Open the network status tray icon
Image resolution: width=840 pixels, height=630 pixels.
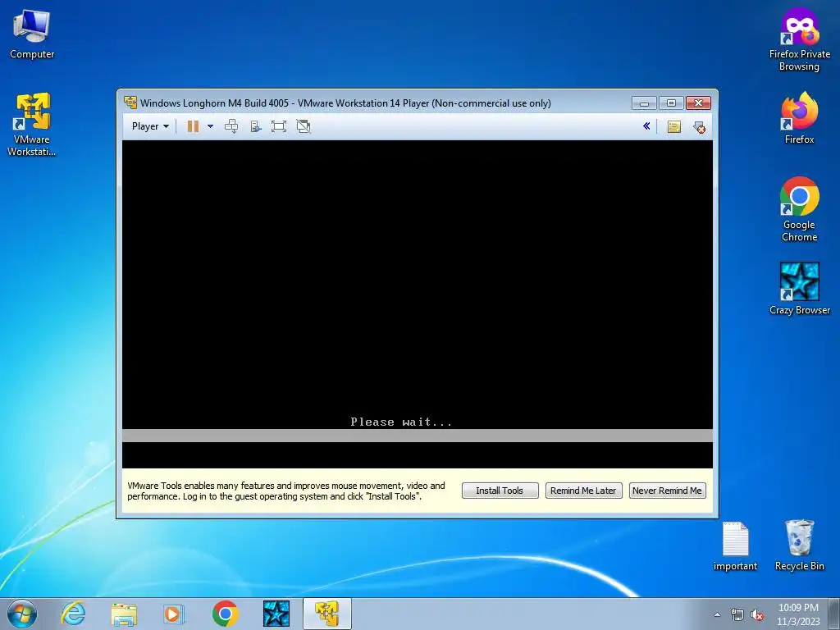point(737,614)
